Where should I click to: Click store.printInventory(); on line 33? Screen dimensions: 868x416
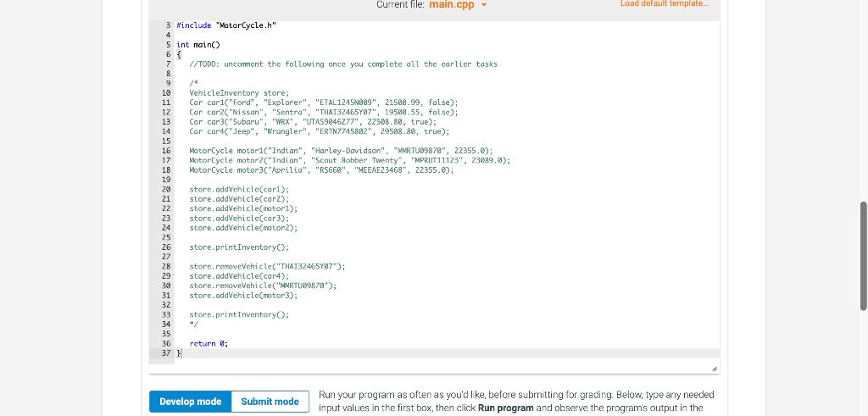pos(239,315)
